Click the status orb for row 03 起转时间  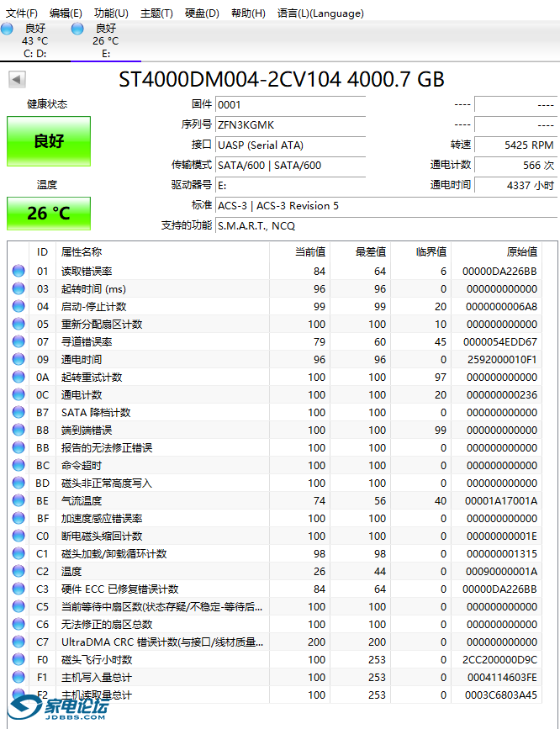point(18,288)
